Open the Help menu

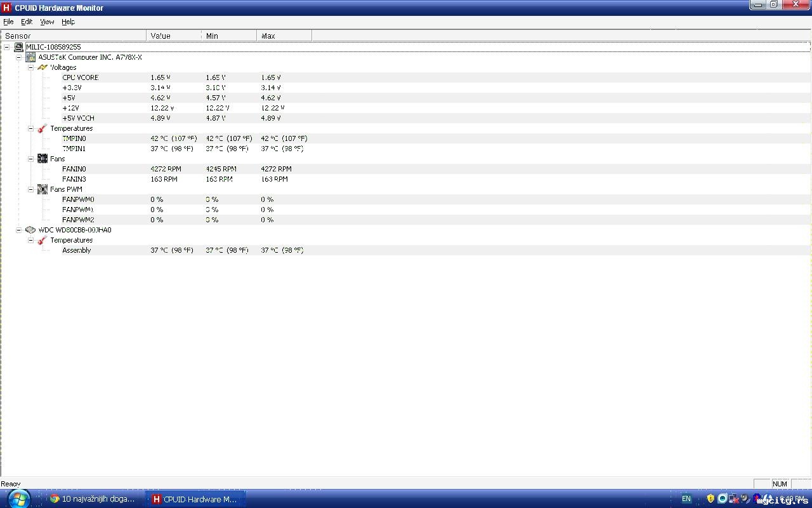pos(68,22)
